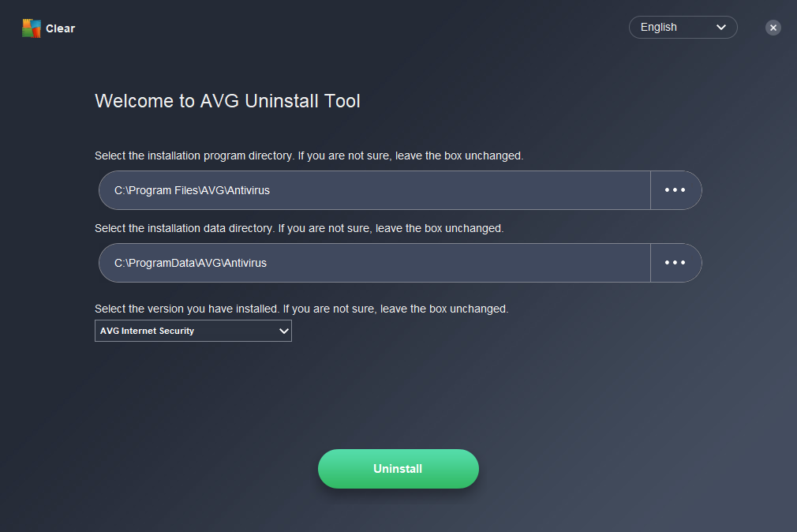Click the 'Welcome to AVG Uninstall Tool' heading

point(227,101)
